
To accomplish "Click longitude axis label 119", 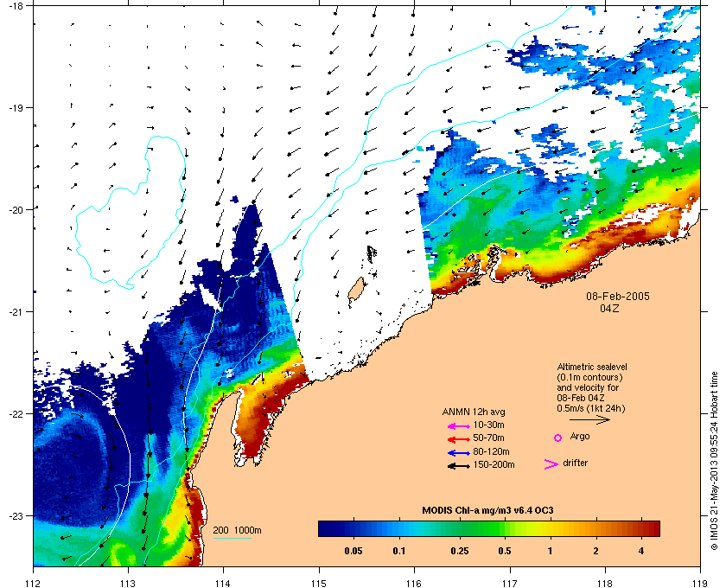I will click(x=700, y=584).
